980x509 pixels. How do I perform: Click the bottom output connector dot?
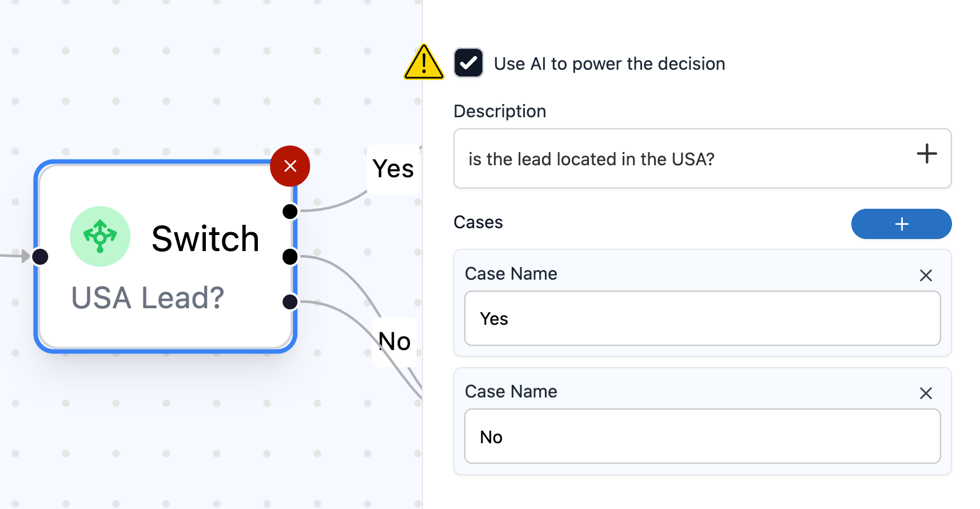[290, 301]
